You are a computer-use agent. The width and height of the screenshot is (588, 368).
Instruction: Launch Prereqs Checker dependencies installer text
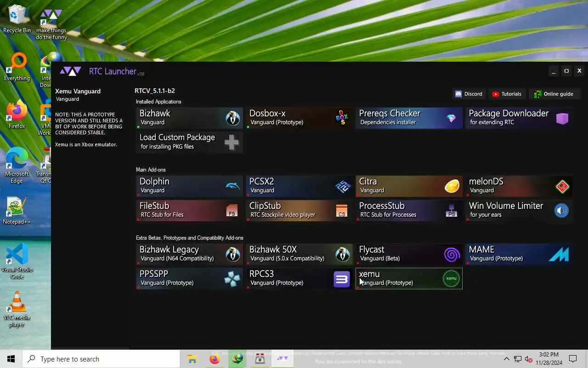[388, 122]
